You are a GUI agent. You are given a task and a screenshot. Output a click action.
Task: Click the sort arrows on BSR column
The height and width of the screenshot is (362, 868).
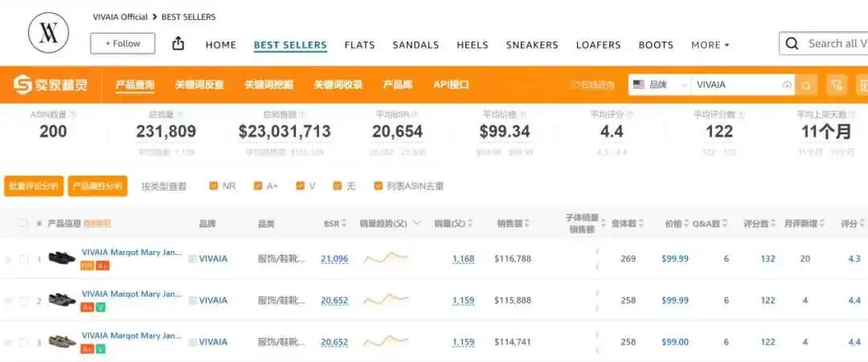click(x=344, y=224)
